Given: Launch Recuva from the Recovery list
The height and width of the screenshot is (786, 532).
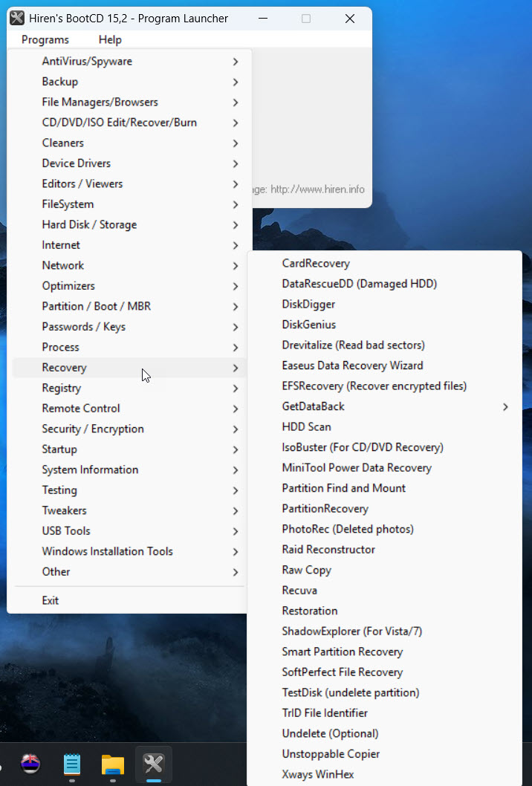Looking at the screenshot, I should 299,591.
